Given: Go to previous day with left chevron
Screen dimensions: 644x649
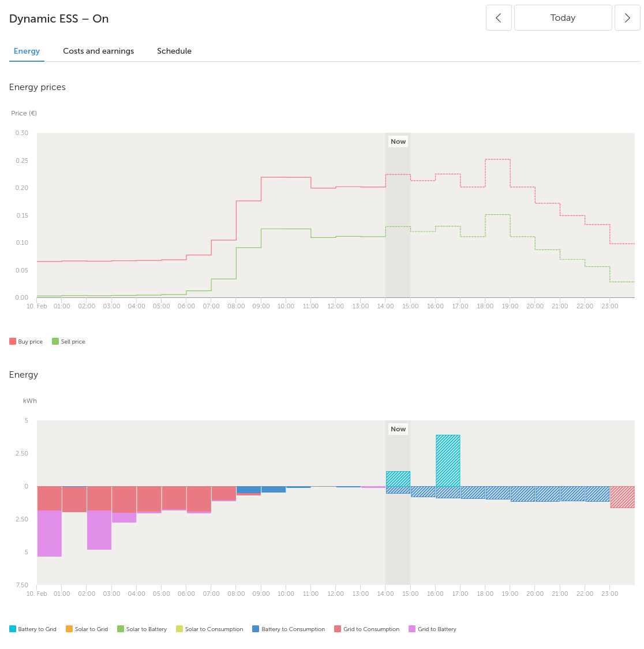Looking at the screenshot, I should (499, 18).
